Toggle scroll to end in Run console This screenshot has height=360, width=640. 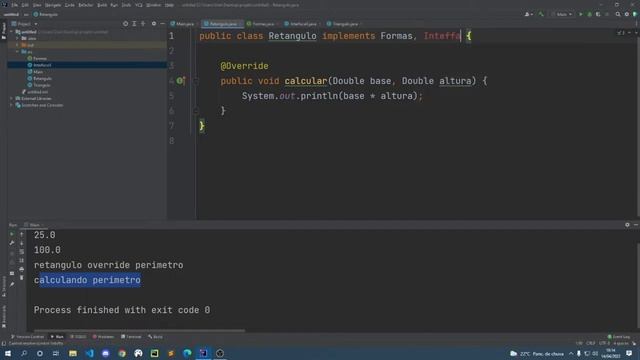click(22, 260)
